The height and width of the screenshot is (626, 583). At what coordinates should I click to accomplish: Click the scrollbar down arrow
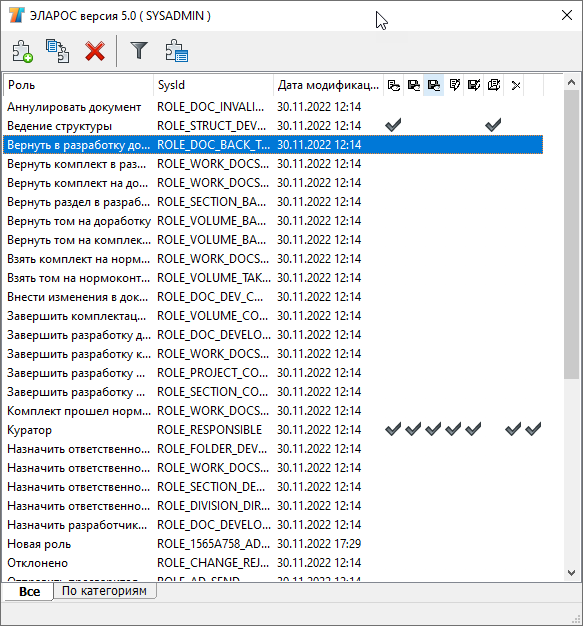[571, 573]
